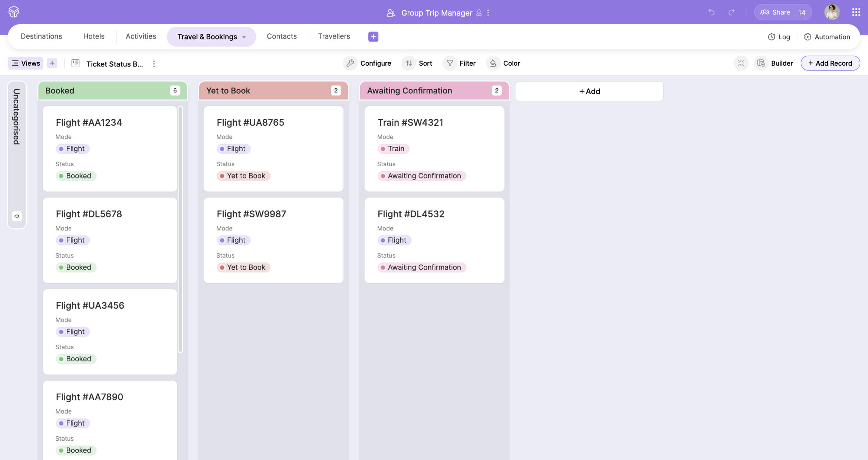Switch to the Hotels tab

(x=93, y=36)
